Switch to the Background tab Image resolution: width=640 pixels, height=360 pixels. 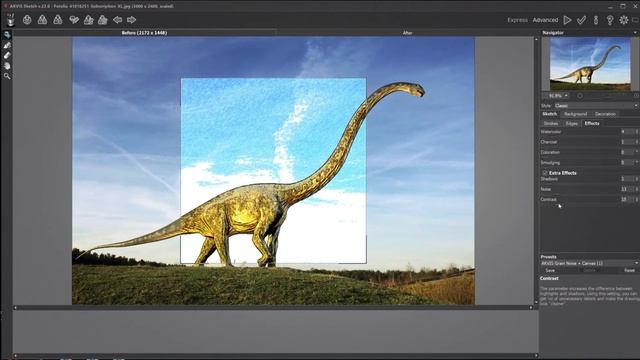point(576,114)
